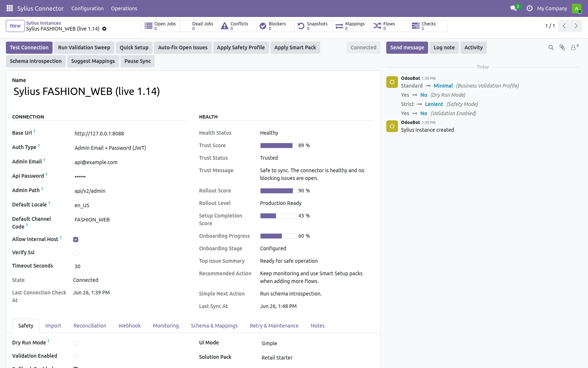This screenshot has width=588, height=368.
Task: Open the Operations menu
Action: pyautogui.click(x=124, y=8)
